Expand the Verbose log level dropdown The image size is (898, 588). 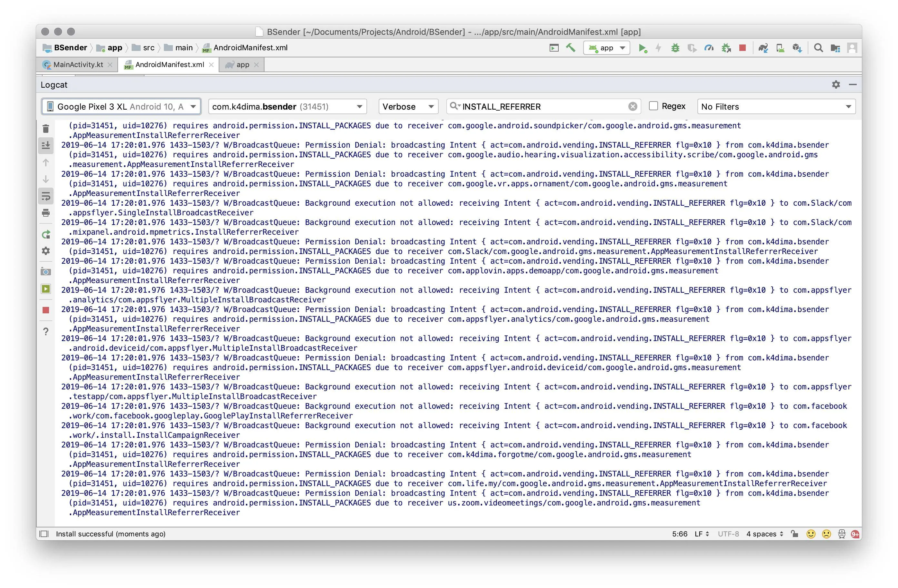point(408,107)
